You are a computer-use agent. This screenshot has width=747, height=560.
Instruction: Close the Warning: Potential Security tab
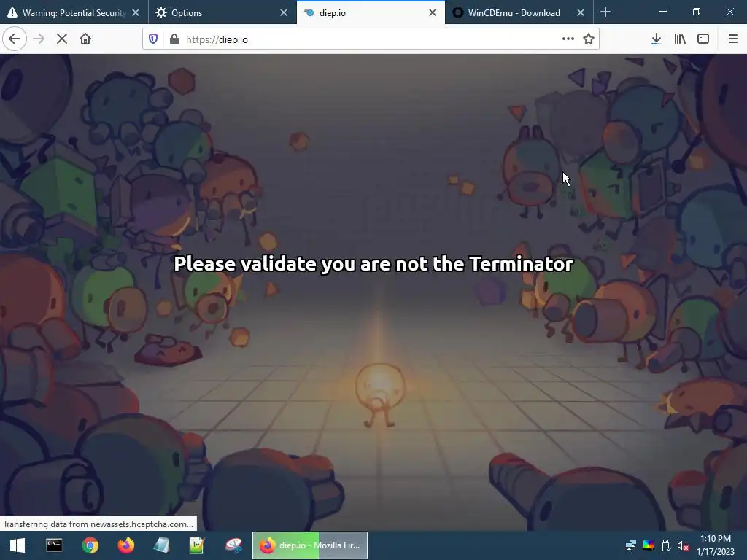click(x=136, y=13)
